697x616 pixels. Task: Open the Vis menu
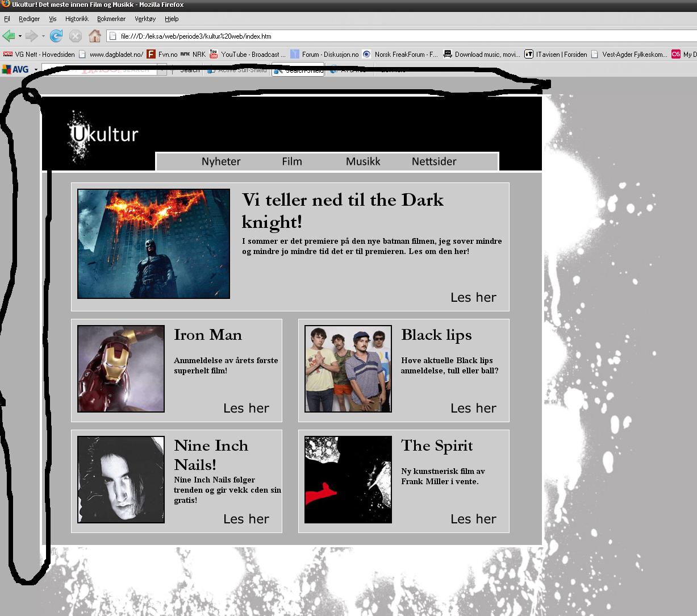click(x=53, y=19)
